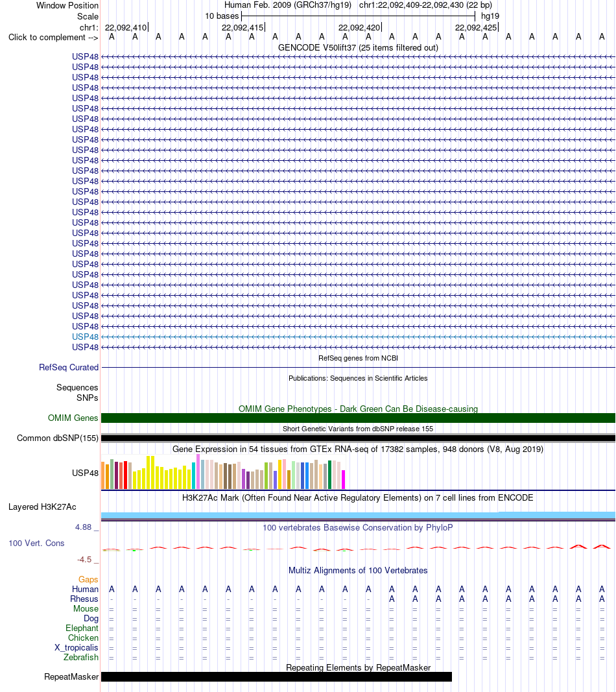The width and height of the screenshot is (616, 692).
Task: Click the -4.5 lower scale value
Action: tap(84, 560)
